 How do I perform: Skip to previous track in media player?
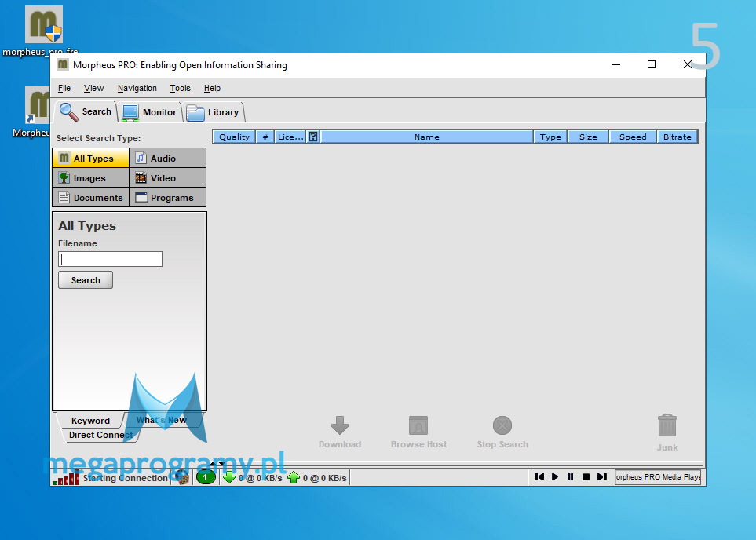pos(539,477)
